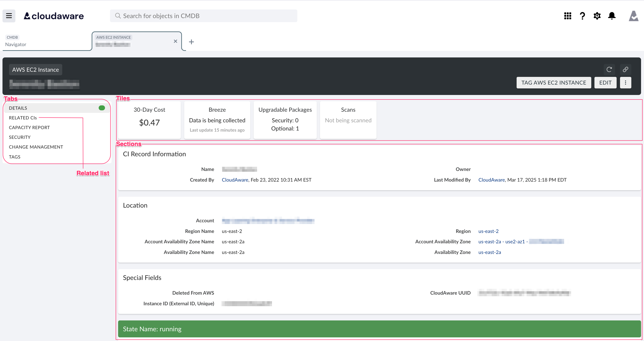Image resolution: width=644 pixels, height=341 pixels.
Task: Click the TAG AWS EC2 INSTANCE button
Action: click(553, 83)
